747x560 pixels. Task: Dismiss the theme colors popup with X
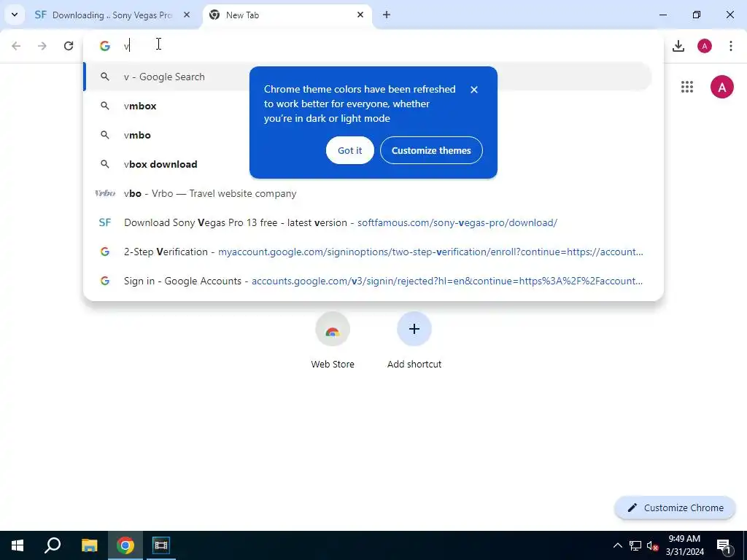click(x=473, y=90)
